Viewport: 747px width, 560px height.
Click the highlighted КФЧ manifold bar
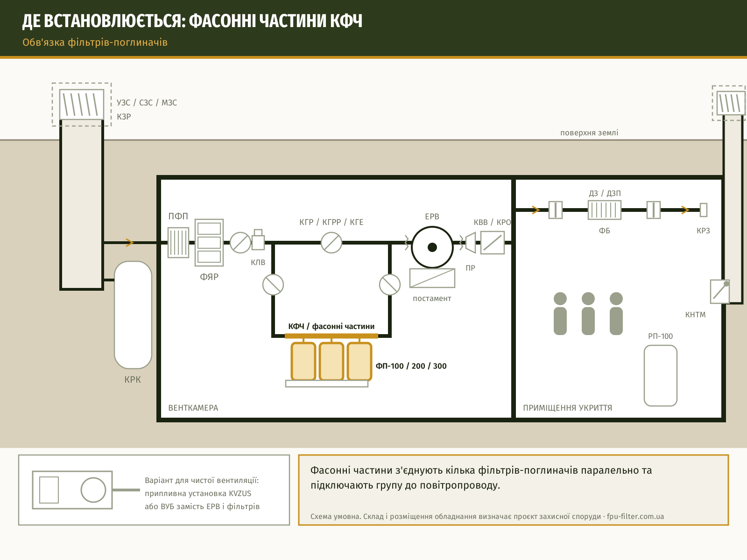(331, 336)
